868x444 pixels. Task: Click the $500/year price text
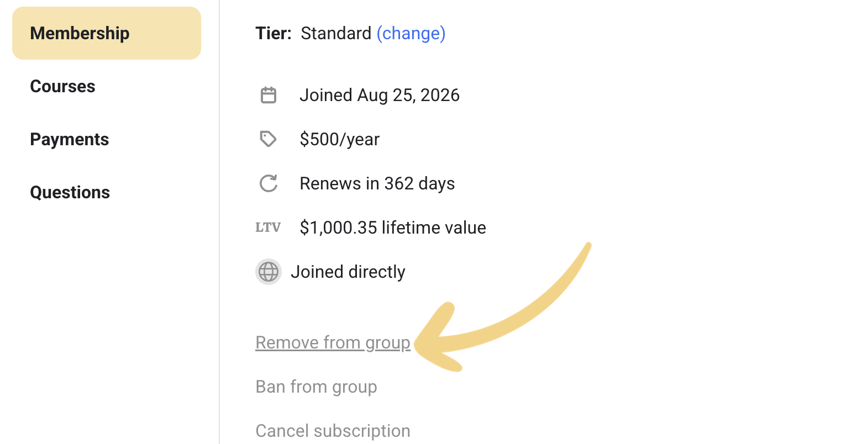(340, 139)
